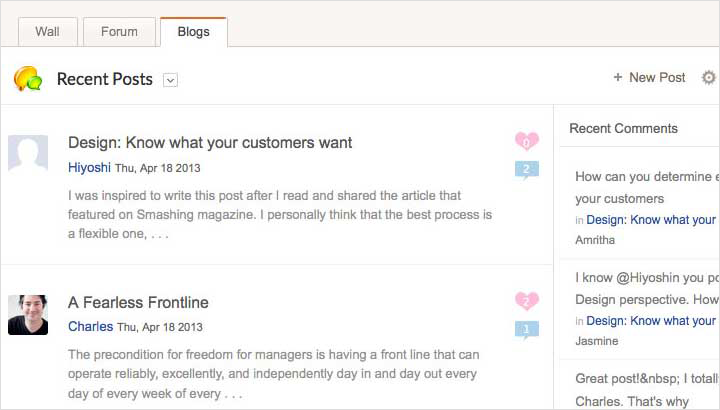The width and height of the screenshot is (720, 410).
Task: Open comments bubble on Design post
Action: [527, 170]
